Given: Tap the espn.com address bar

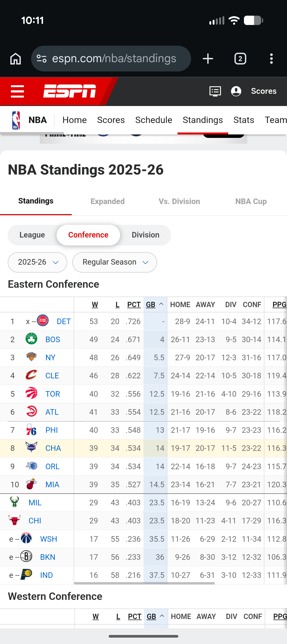Looking at the screenshot, I should coord(114,59).
